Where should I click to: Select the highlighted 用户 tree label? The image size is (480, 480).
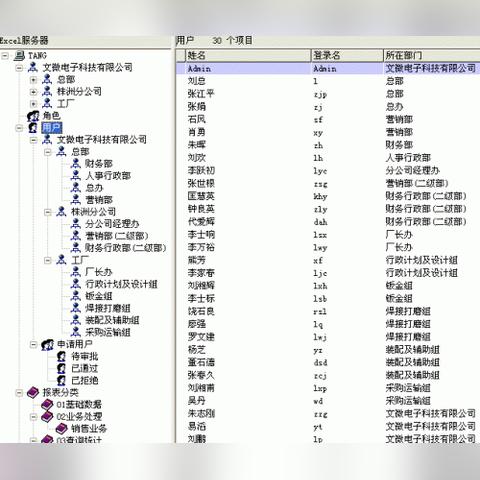[52, 128]
